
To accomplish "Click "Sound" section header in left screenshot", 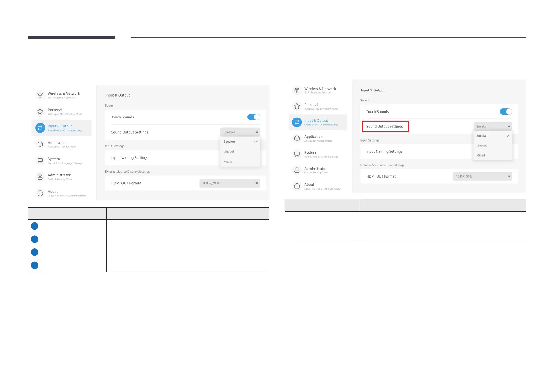I will click(109, 106).
